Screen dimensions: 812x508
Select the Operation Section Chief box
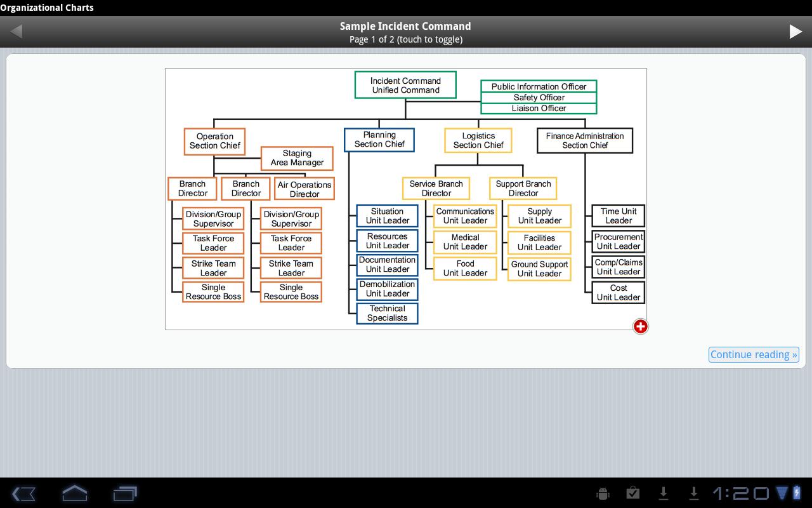click(214, 141)
